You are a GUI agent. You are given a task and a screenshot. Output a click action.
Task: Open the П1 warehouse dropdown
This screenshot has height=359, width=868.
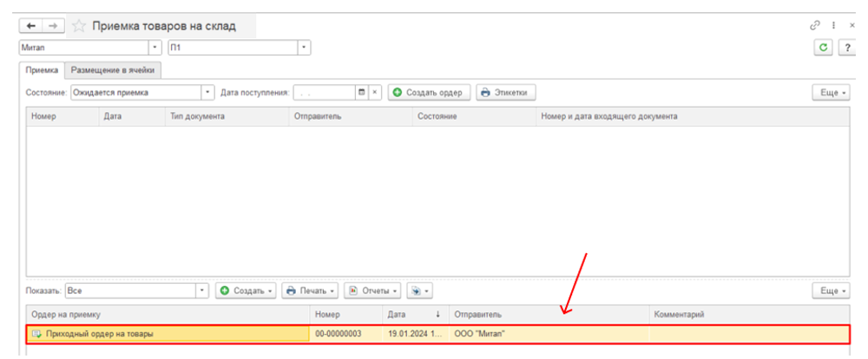(x=305, y=48)
